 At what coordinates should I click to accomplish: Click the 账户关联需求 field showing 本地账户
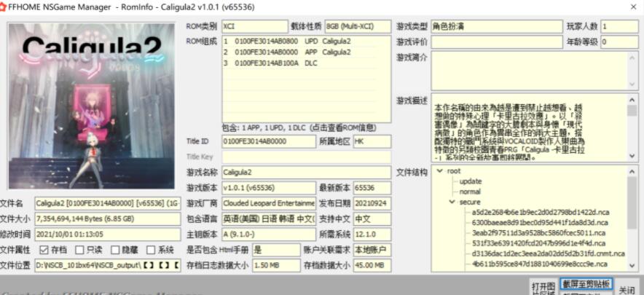tap(372, 250)
